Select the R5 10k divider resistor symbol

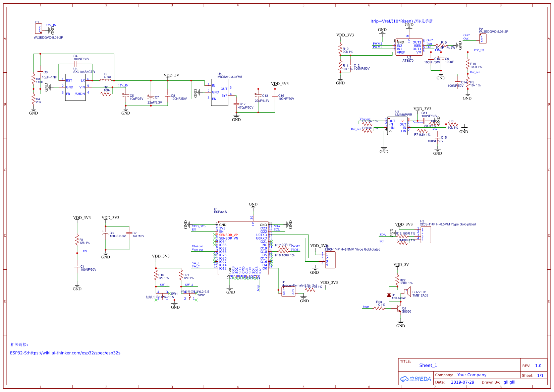pyautogui.click(x=468, y=82)
